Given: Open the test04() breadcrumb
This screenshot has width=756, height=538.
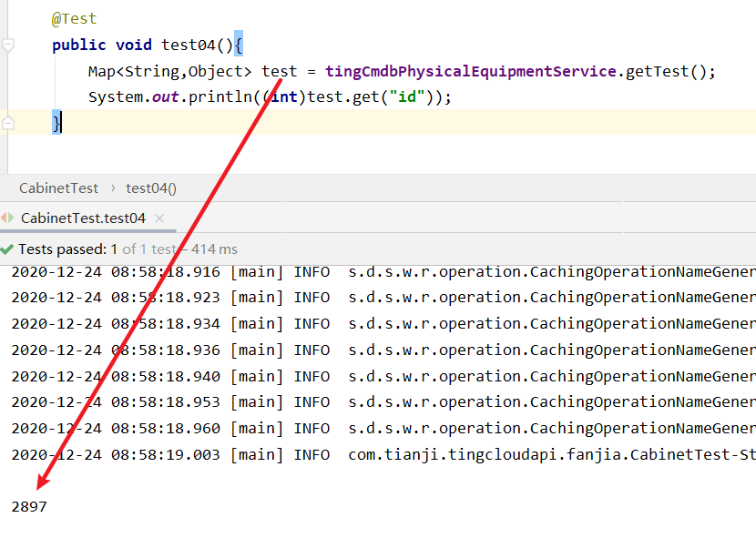Looking at the screenshot, I should click(151, 188).
